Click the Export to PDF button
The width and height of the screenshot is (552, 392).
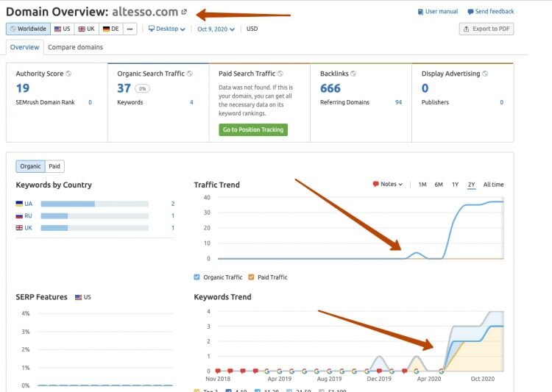(486, 29)
